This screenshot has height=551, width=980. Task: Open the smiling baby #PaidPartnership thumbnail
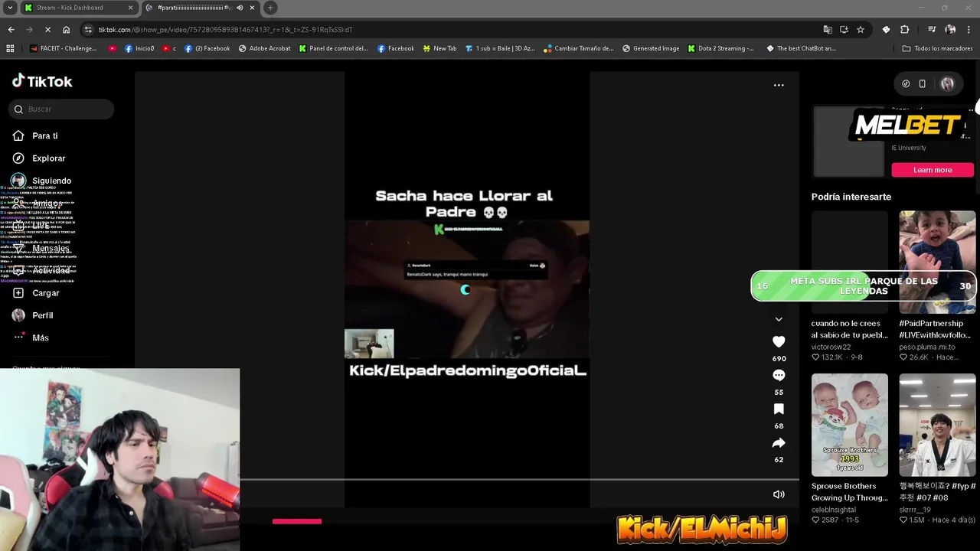click(937, 262)
